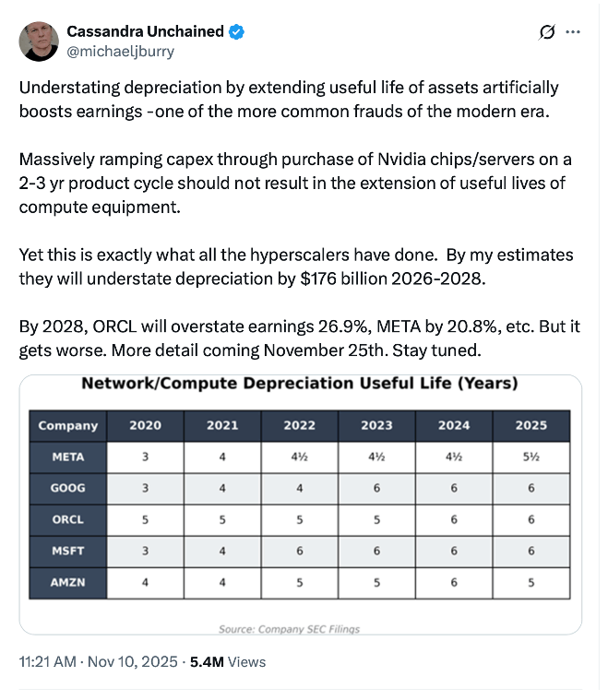Open the depreciation table image
This screenshot has height=700, width=608.
point(300,504)
